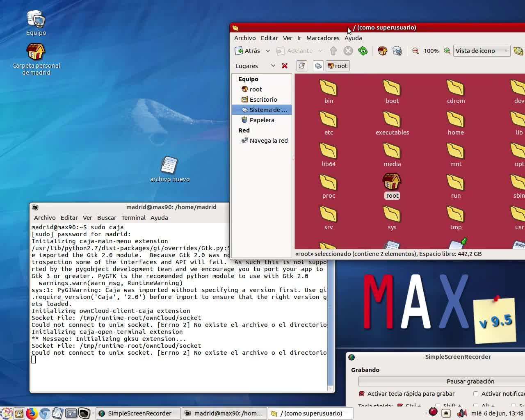
Task: Toggle the Ctrl hotkey checkbox
Action: tap(400, 406)
